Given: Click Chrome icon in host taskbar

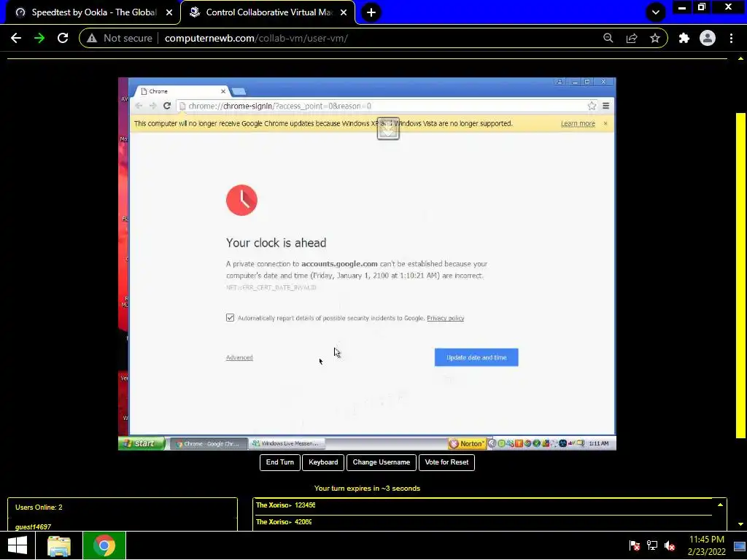Looking at the screenshot, I should pyautogui.click(x=104, y=545).
